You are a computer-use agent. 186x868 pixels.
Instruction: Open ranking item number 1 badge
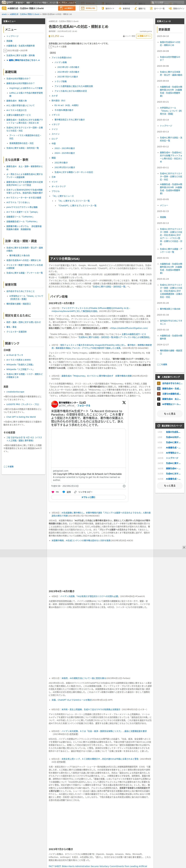click(159, 384)
